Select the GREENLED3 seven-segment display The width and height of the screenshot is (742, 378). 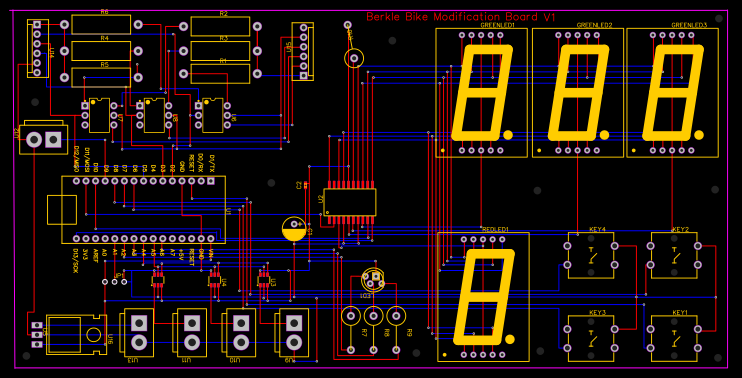click(x=672, y=93)
